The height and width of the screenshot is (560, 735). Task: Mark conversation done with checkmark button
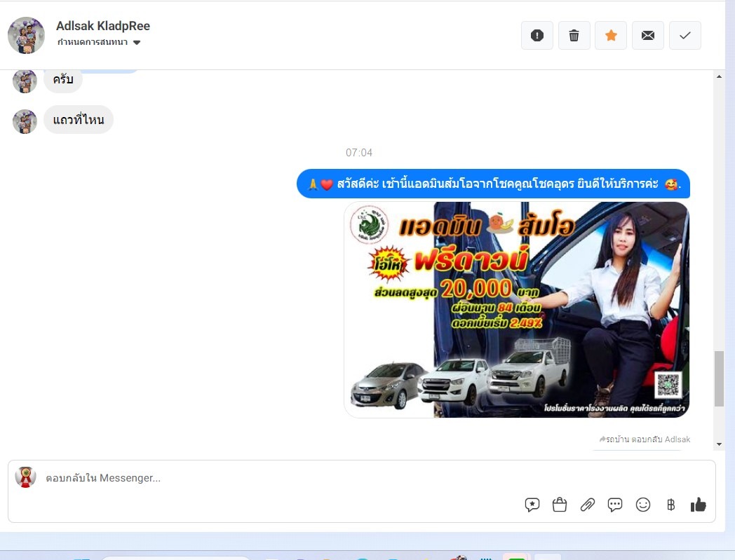tap(685, 36)
